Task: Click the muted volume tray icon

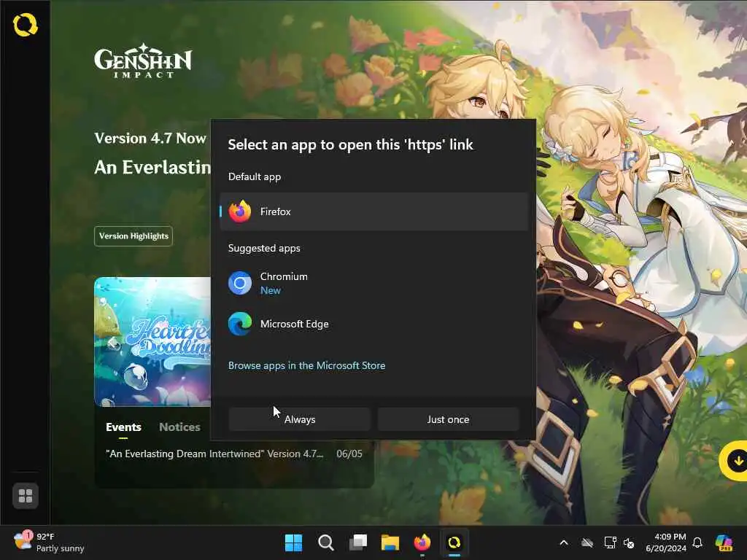Action: click(x=629, y=542)
